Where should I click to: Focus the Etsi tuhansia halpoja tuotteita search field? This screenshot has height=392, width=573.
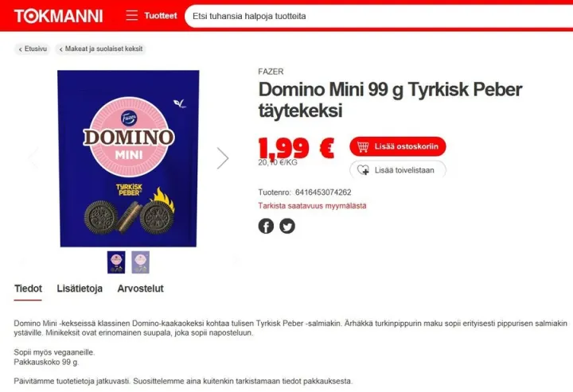379,16
